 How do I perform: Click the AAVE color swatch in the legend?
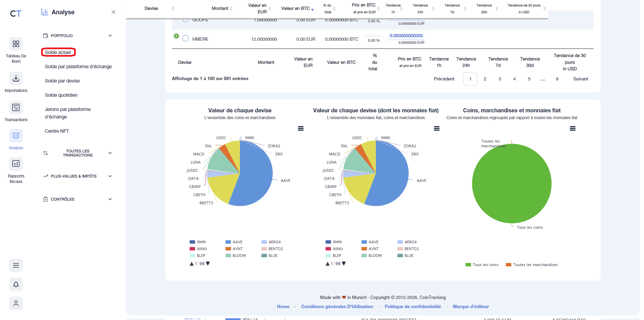point(227,242)
